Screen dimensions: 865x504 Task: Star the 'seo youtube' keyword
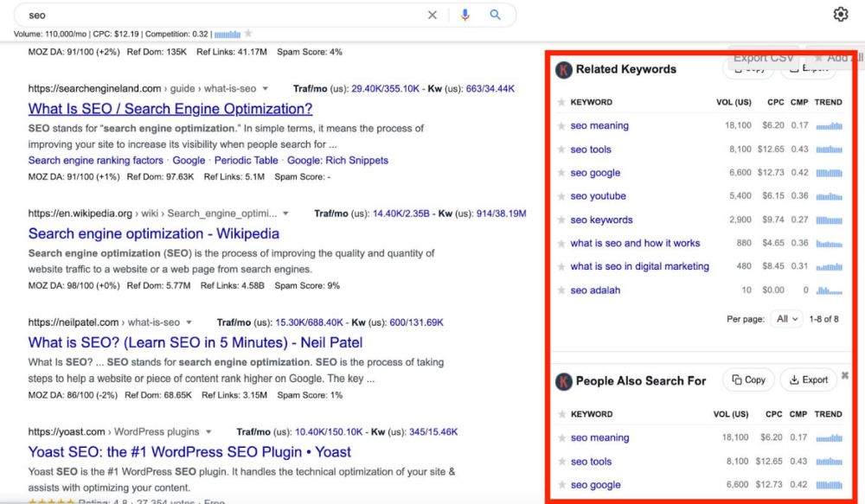coord(561,196)
